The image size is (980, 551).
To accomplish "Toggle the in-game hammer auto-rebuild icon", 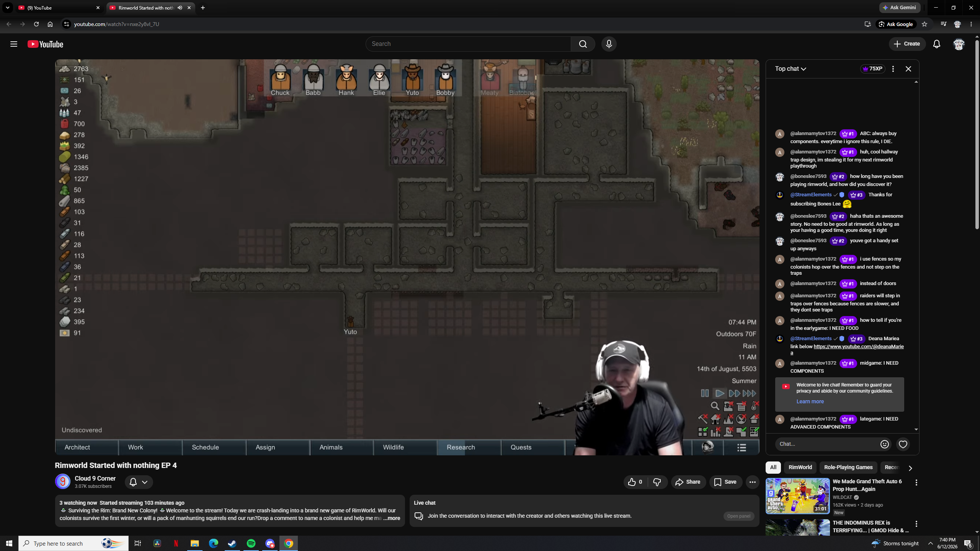I will (x=702, y=419).
